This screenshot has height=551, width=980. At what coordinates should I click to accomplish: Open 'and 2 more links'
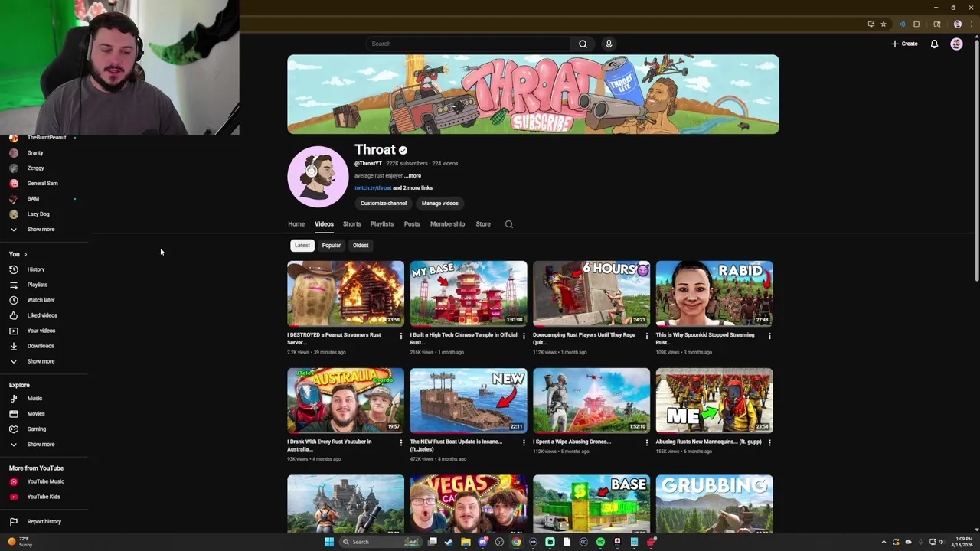coord(413,188)
